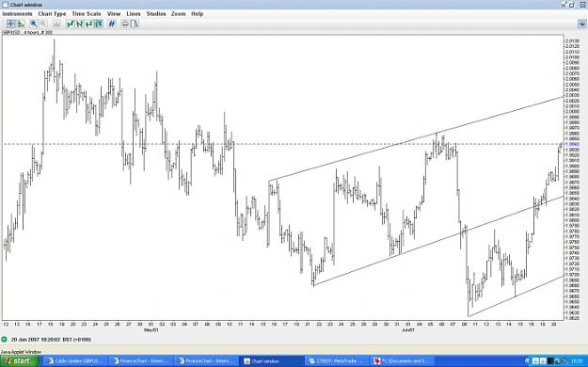The width and height of the screenshot is (588, 367).
Task: Click the greyed-out zoom out magnifier
Action: (x=43, y=24)
